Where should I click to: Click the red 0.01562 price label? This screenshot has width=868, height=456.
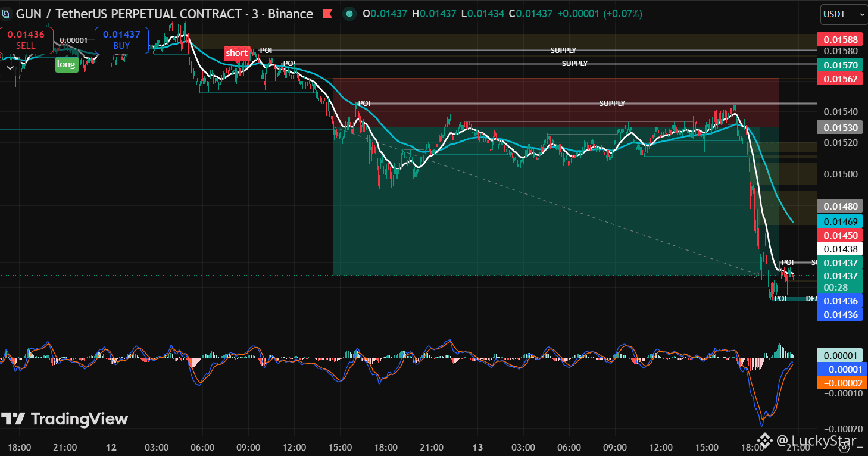pos(841,78)
